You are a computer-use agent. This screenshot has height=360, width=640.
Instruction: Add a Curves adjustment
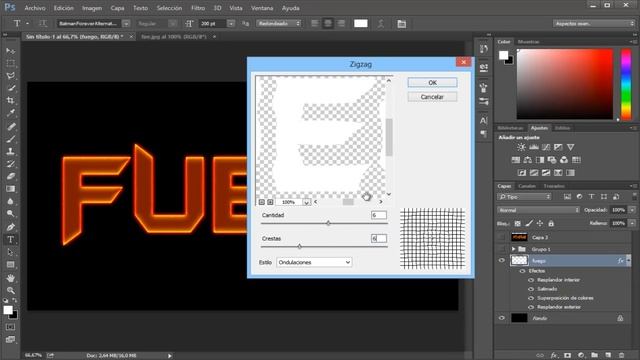[x=546, y=147]
